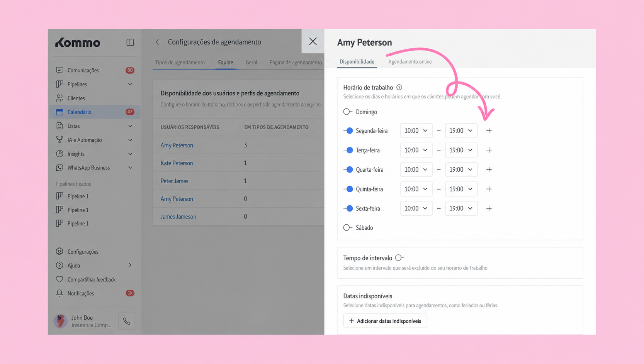Collapse the sidebar panel icon
This screenshot has height=364, width=644.
[x=130, y=42]
